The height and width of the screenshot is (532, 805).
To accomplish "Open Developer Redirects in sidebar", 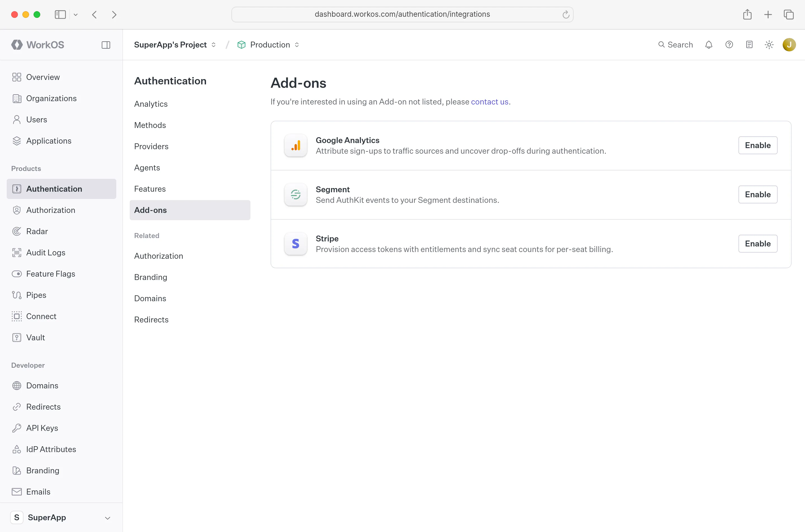I will pos(61,407).
